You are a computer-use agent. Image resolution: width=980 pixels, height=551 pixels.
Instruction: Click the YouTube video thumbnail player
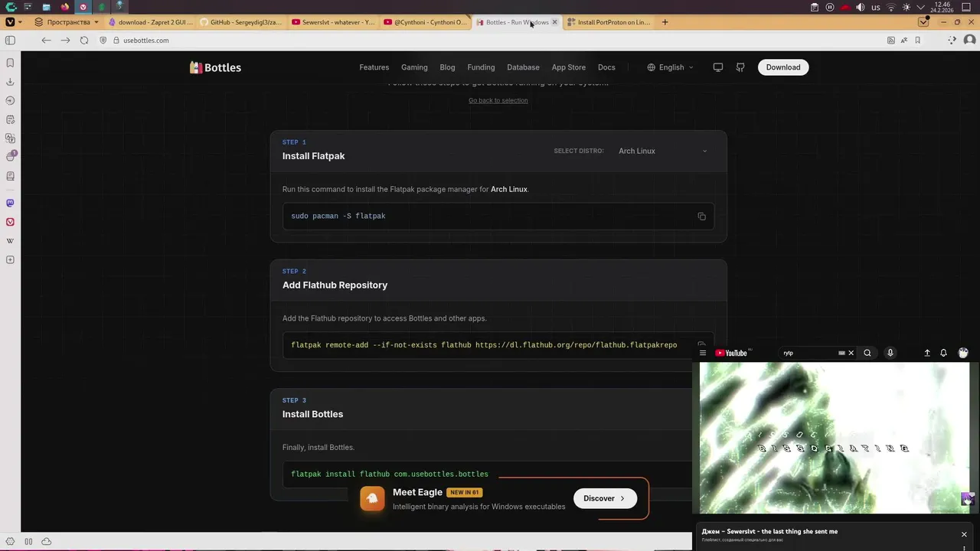pos(835,438)
